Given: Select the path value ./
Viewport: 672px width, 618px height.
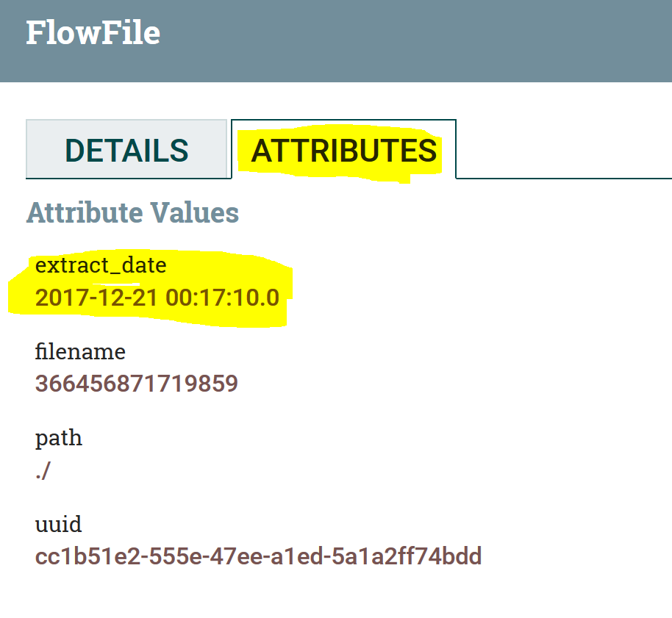Looking at the screenshot, I should (x=43, y=470).
